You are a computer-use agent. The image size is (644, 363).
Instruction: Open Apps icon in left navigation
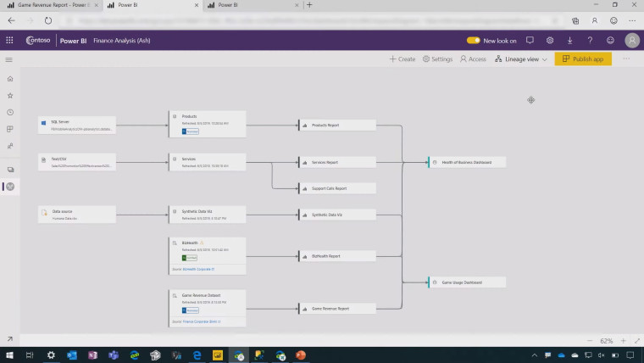click(x=10, y=129)
